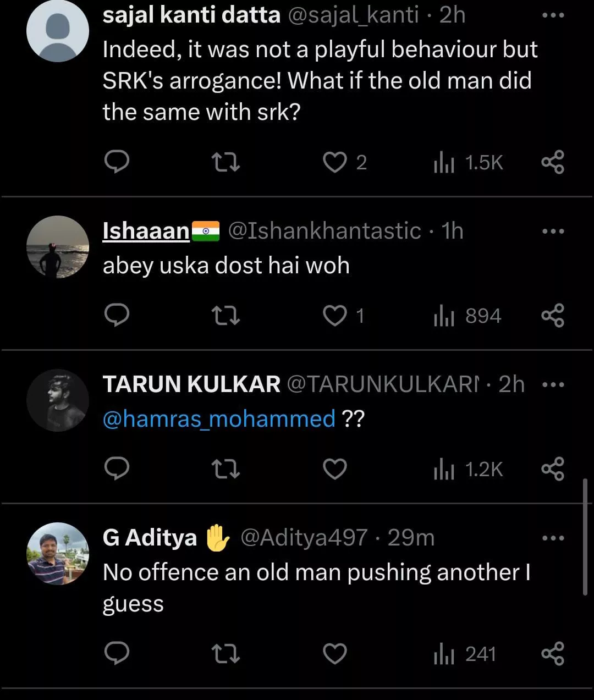Like sajal kanti datta's tweet

334,162
